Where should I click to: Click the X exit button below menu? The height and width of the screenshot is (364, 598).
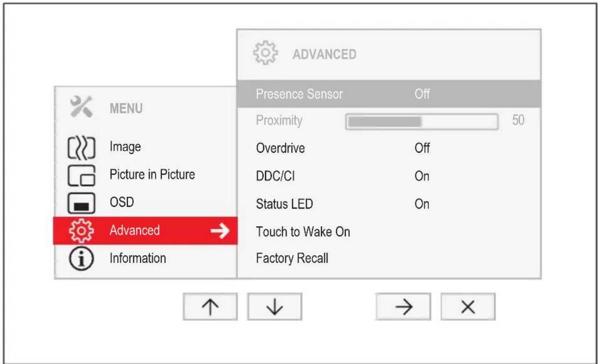pyautogui.click(x=468, y=307)
